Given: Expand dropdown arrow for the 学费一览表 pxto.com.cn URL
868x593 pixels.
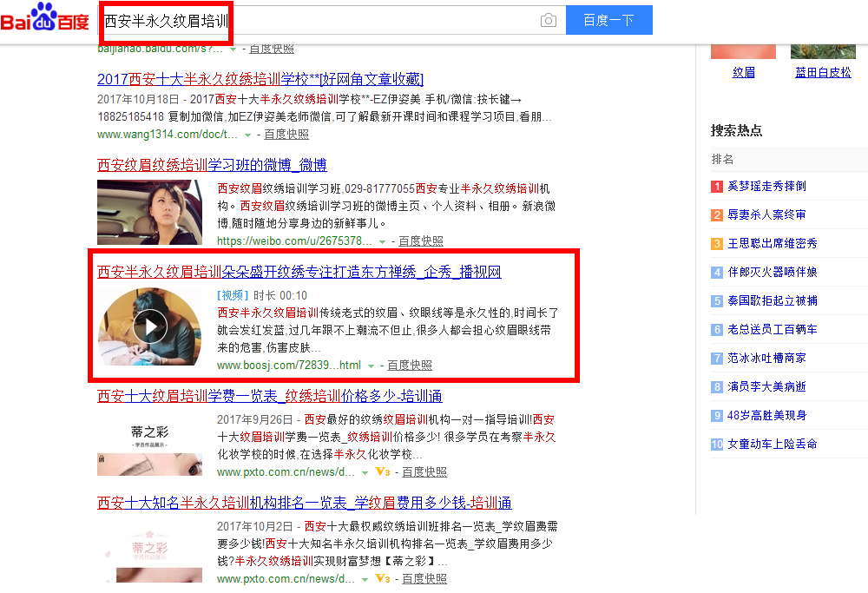Looking at the screenshot, I should (x=365, y=472).
